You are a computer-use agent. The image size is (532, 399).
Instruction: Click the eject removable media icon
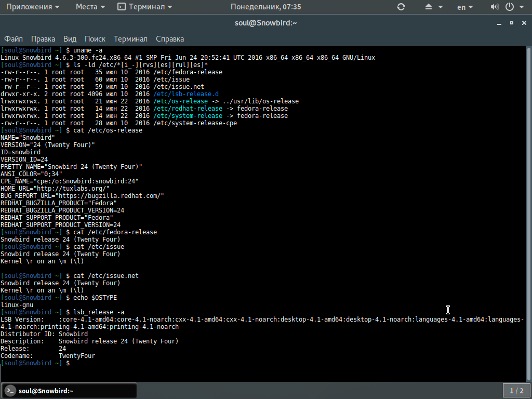429,7
